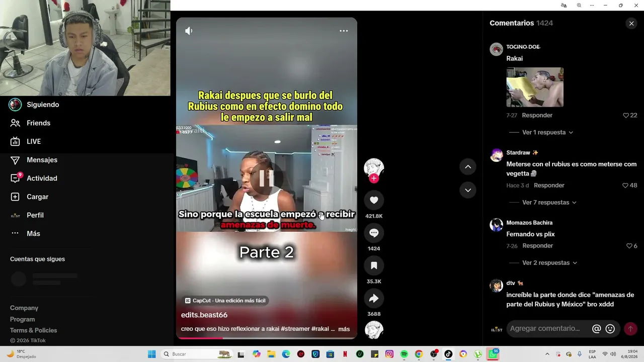
Task: Open the edits.beast66 creator profile
Action: coord(204,315)
